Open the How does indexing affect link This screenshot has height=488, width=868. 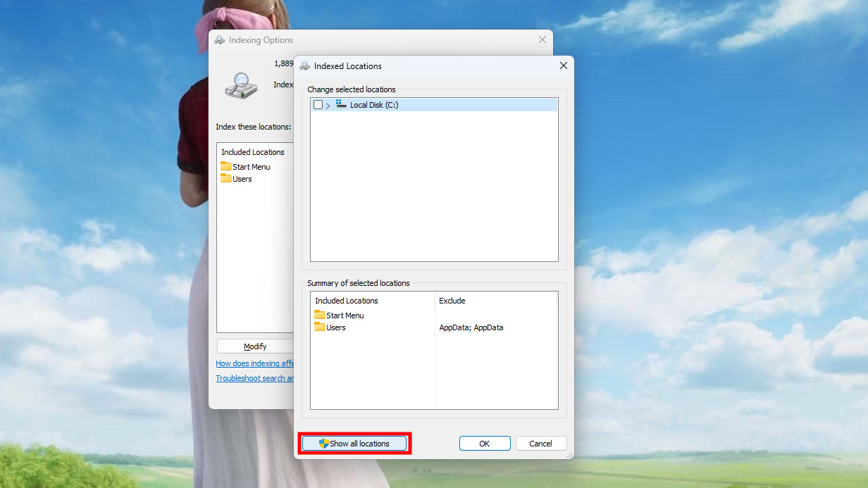pos(255,363)
